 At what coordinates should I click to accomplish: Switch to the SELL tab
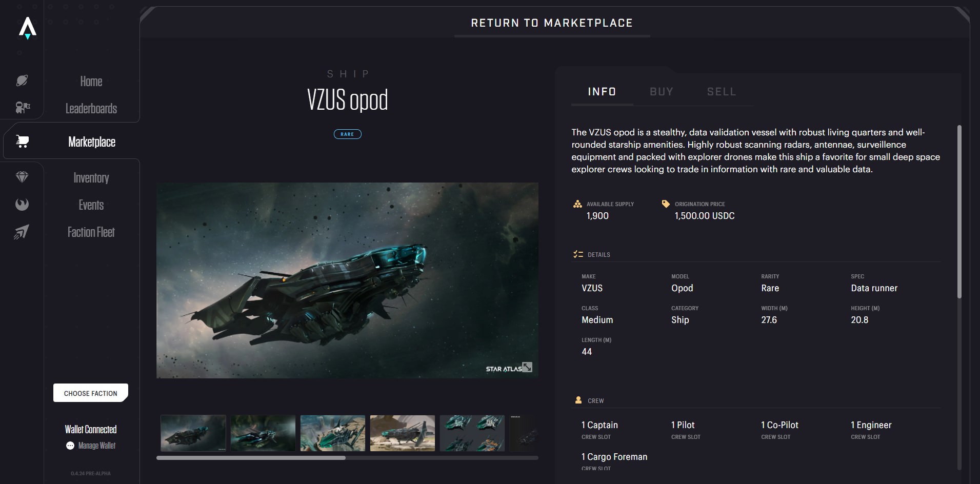click(x=721, y=92)
